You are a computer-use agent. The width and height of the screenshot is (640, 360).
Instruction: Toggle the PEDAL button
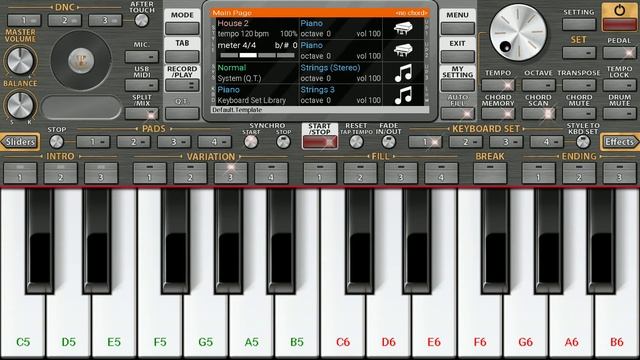(620, 53)
